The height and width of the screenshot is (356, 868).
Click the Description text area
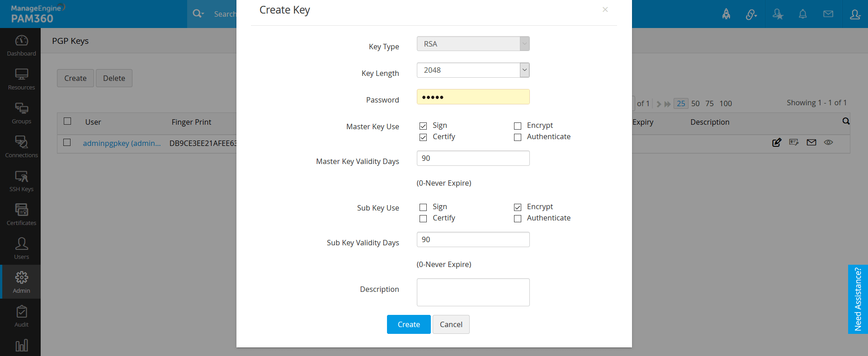point(473,292)
